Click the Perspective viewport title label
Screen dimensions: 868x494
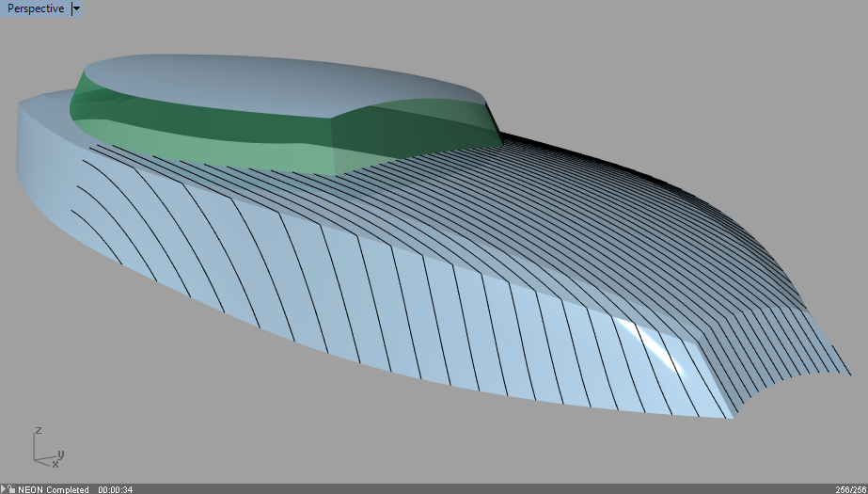point(36,8)
